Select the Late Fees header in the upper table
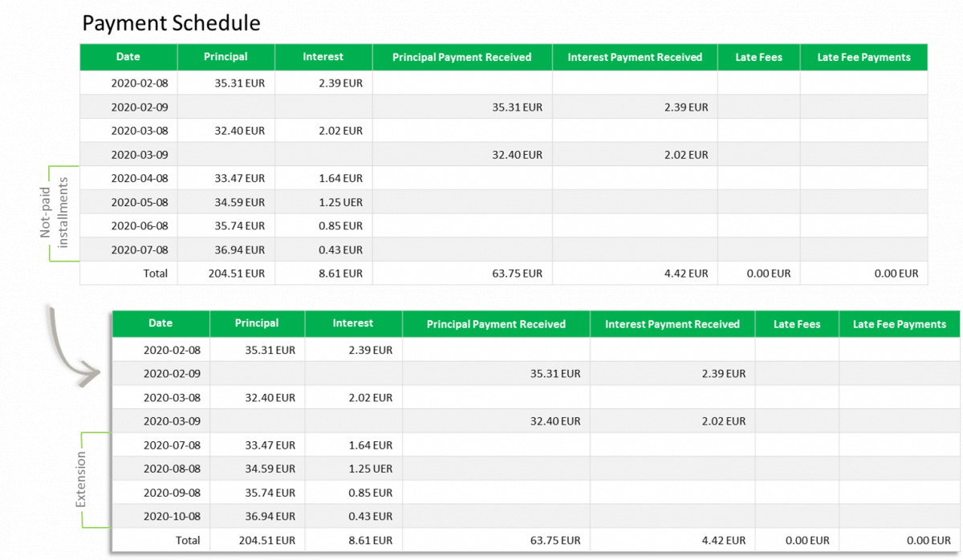This screenshot has width=963, height=560. (x=759, y=57)
